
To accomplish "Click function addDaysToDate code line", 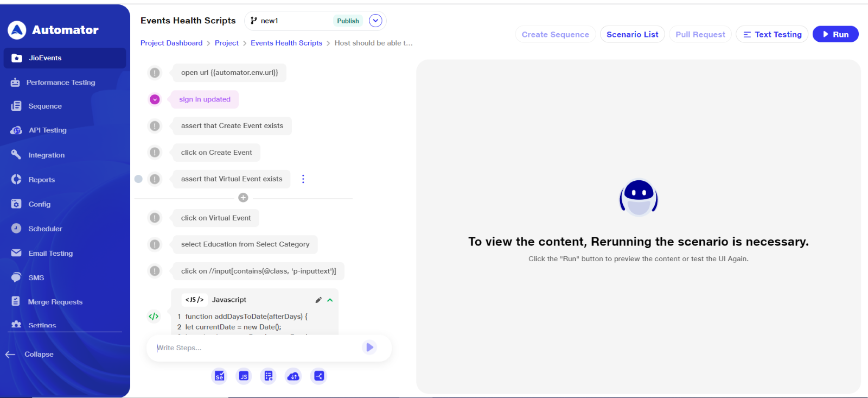I will click(246, 317).
